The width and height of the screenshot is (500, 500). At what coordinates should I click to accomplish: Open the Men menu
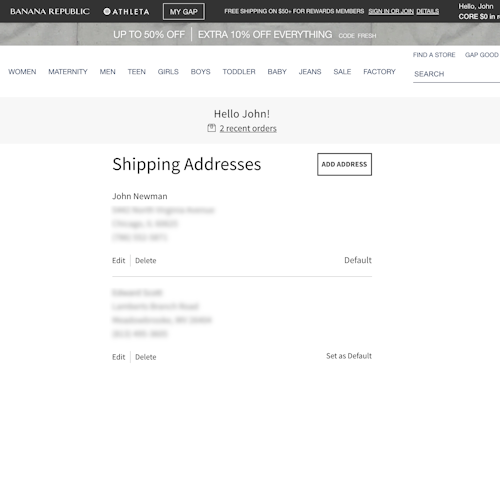pos(108,72)
